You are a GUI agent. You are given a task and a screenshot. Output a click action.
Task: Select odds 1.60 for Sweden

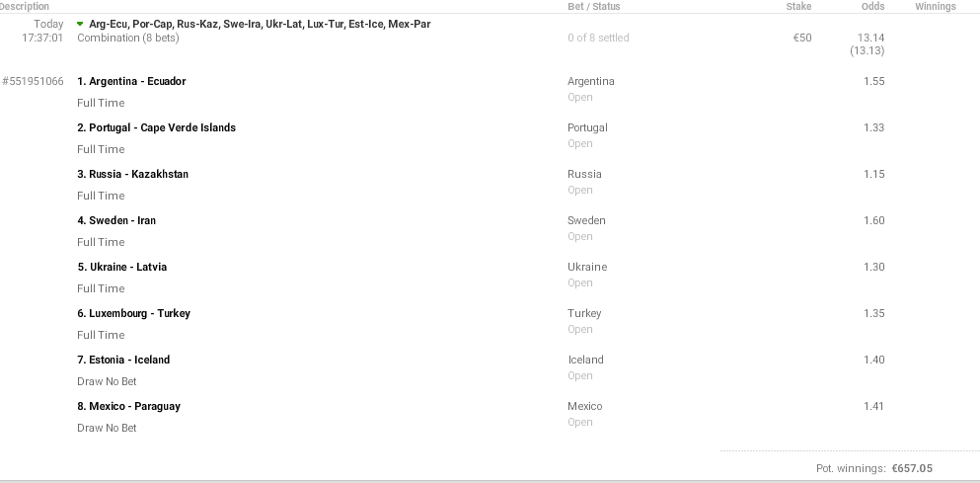(x=873, y=220)
